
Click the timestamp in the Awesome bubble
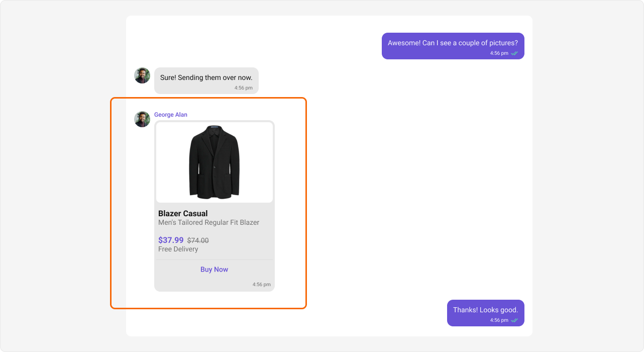pos(498,53)
